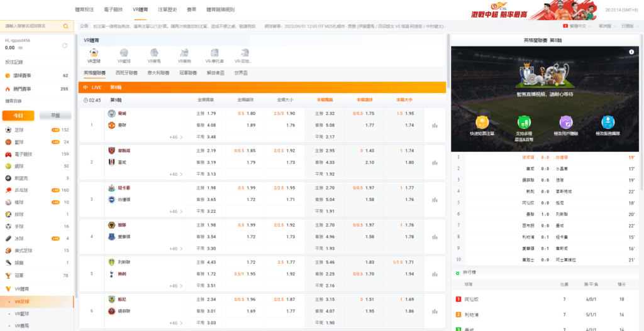Click the search magnifier icon

(66, 26)
